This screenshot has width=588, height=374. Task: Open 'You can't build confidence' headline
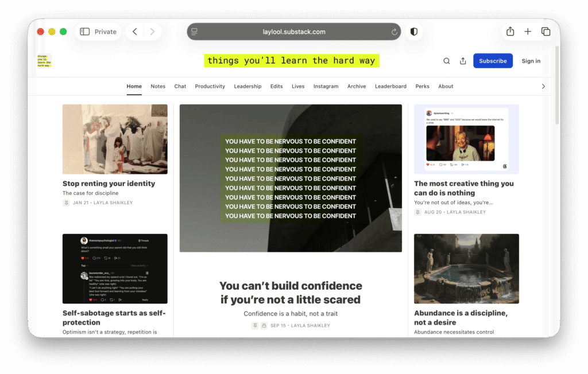[x=291, y=293]
